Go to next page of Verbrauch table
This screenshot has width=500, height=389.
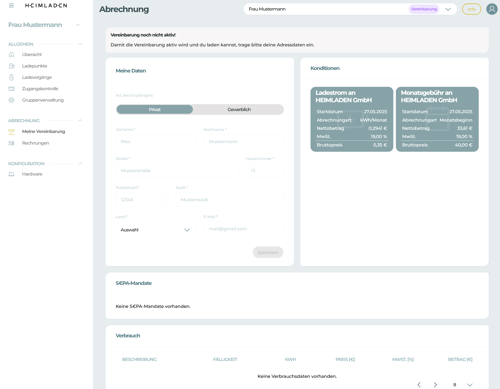click(x=435, y=385)
